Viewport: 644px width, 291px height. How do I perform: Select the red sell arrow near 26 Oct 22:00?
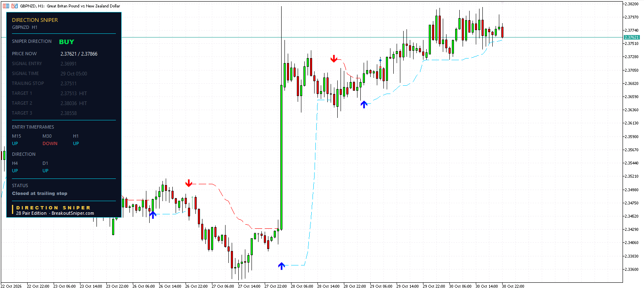pos(189,183)
